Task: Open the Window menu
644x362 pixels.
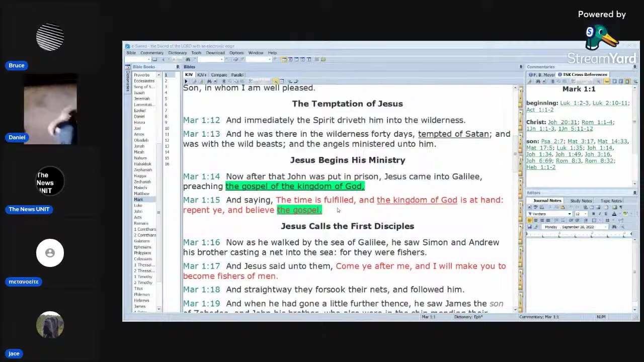Action: (256, 53)
